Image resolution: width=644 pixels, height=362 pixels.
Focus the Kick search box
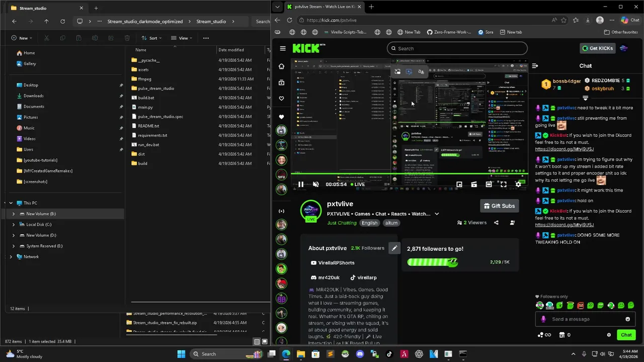click(457, 48)
